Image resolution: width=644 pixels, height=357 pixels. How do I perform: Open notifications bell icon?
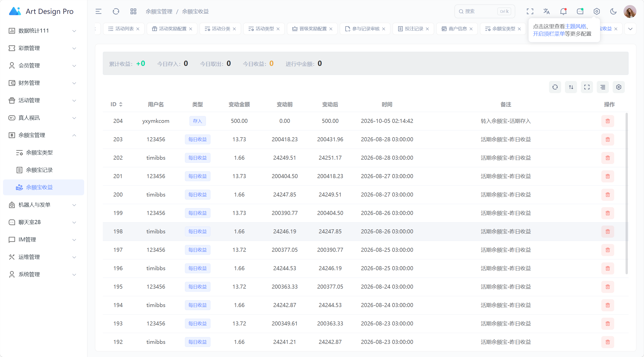[x=563, y=11]
